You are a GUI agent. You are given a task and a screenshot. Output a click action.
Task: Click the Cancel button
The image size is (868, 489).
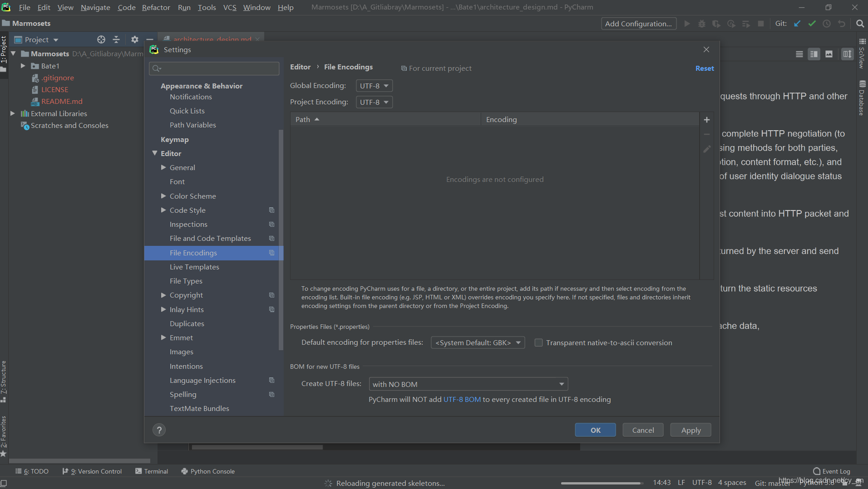tap(643, 430)
